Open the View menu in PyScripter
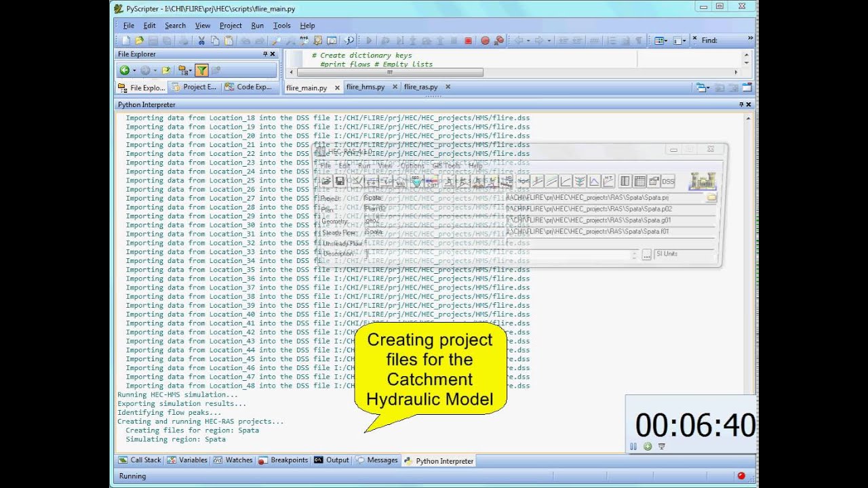 [x=203, y=25]
